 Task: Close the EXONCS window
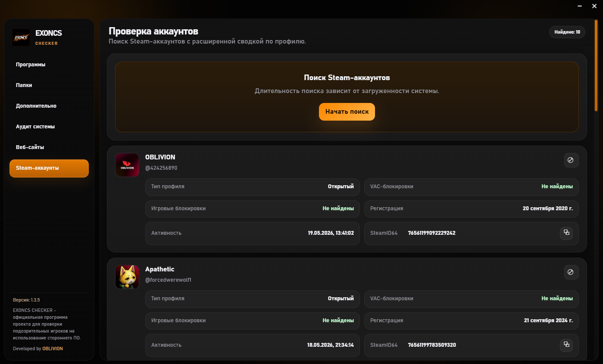pyautogui.click(x=594, y=6)
